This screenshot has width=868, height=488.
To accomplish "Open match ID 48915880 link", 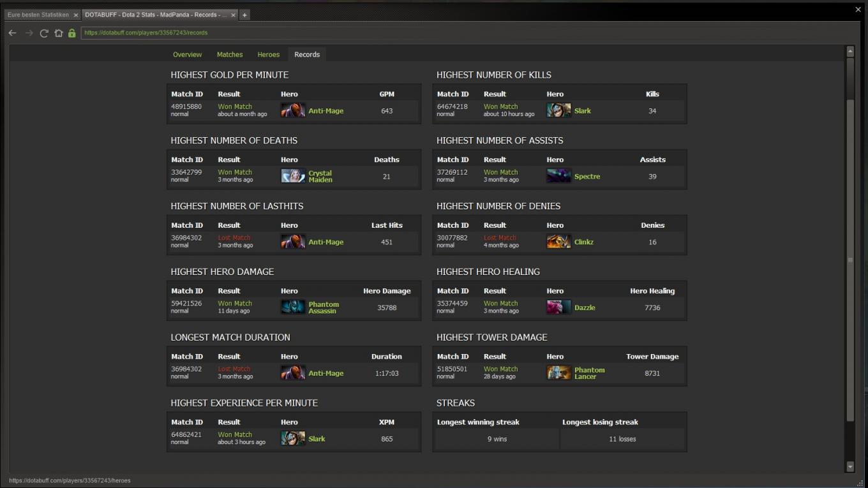I will 186,107.
